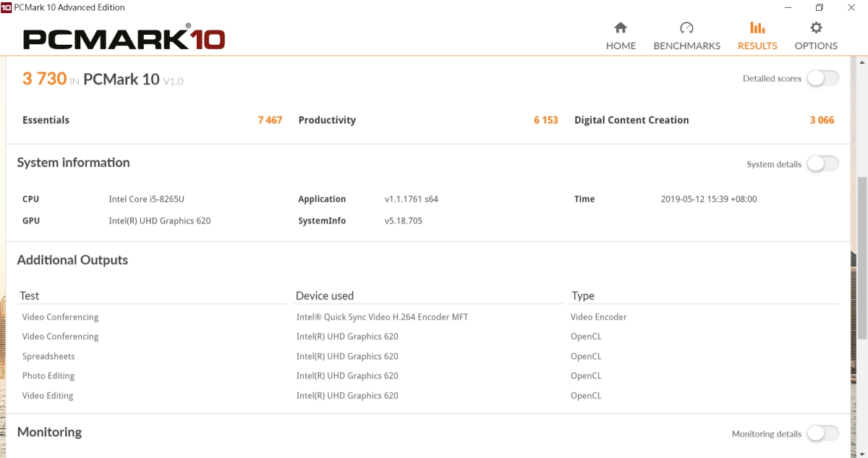Click the Essentials score 7 467
The height and width of the screenshot is (458, 868).
coord(270,120)
